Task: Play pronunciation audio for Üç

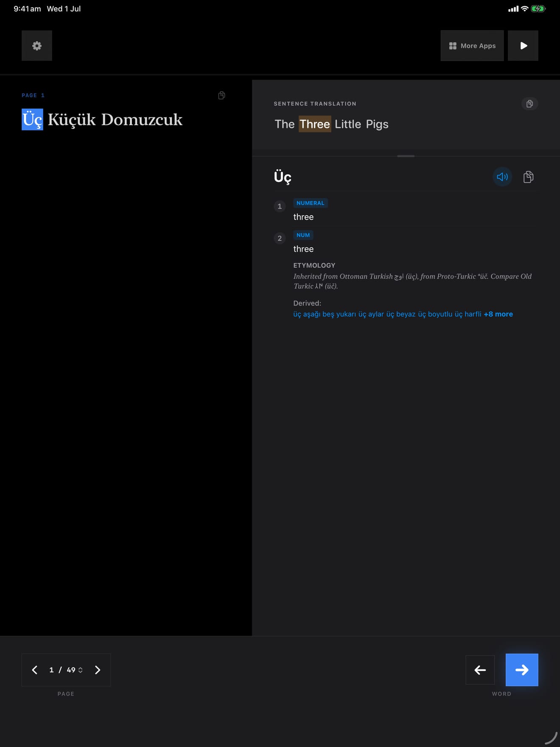Action: pos(502,177)
